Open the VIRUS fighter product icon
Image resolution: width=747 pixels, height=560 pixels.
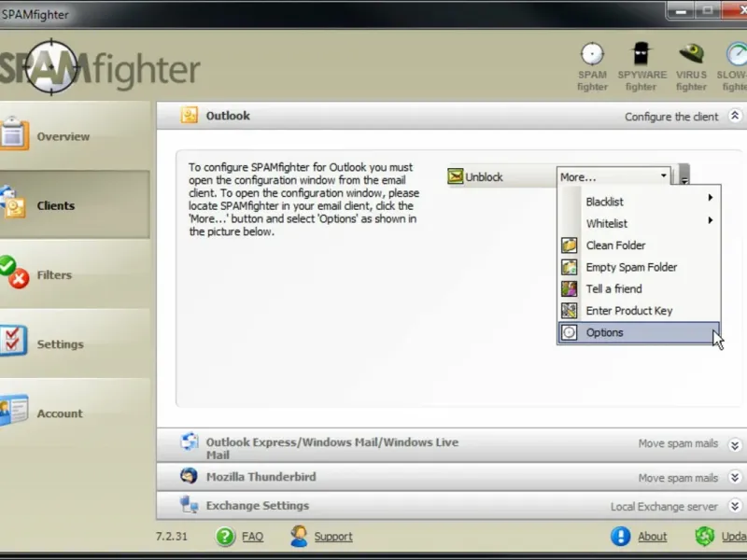pyautogui.click(x=691, y=65)
